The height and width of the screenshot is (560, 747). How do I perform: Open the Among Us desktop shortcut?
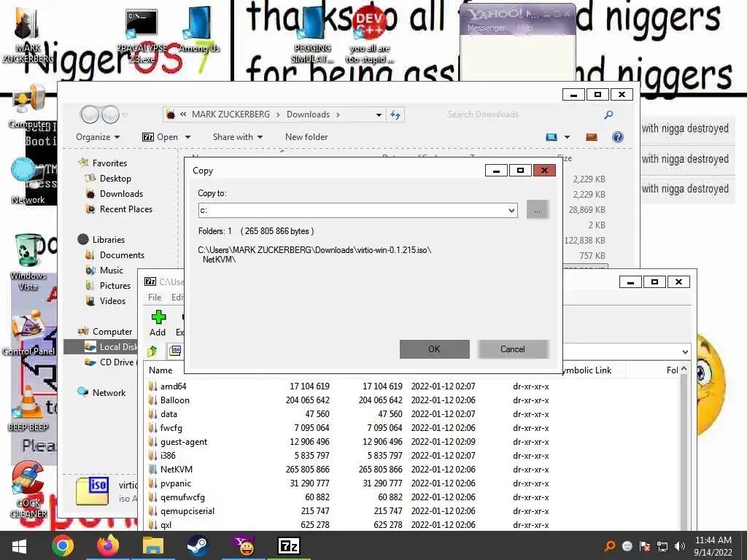click(x=199, y=28)
